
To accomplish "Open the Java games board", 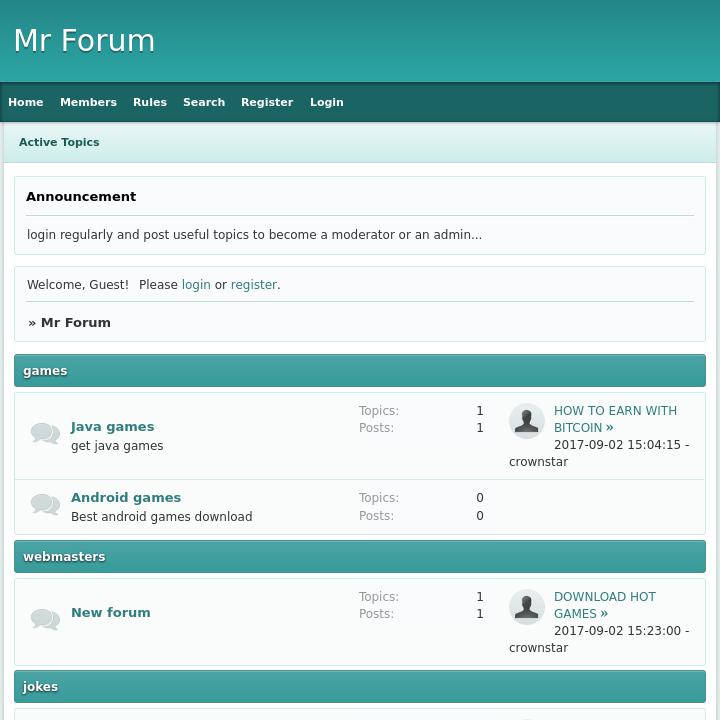I will tap(112, 426).
